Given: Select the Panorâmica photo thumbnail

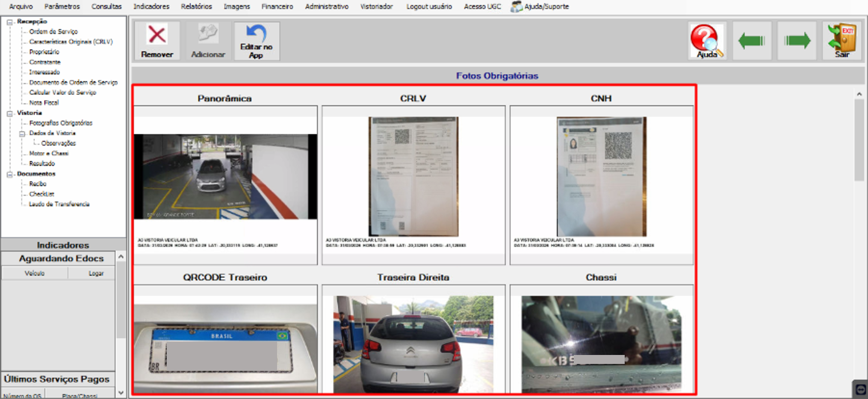Looking at the screenshot, I should click(x=225, y=177).
